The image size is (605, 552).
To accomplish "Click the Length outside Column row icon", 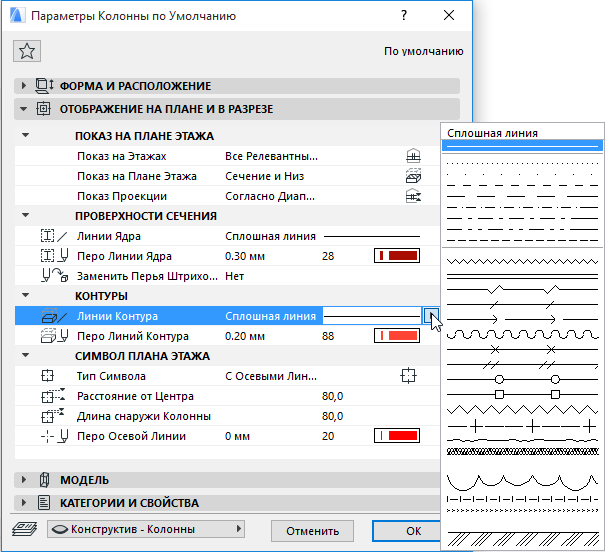I will [x=53, y=416].
